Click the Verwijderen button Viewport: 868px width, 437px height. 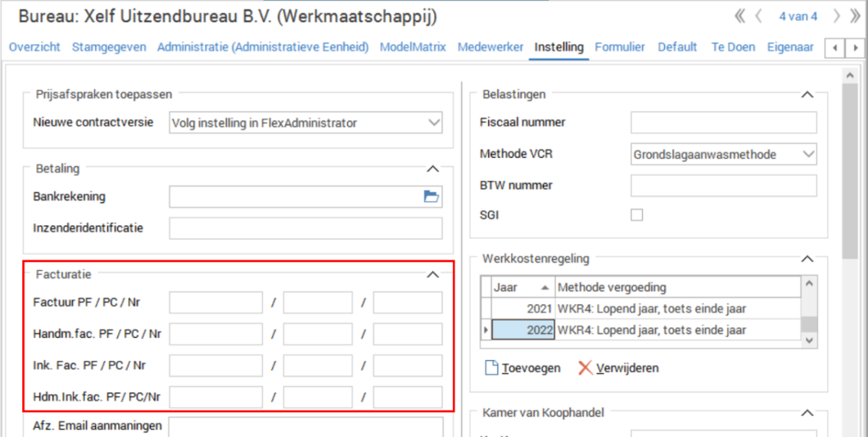(x=618, y=368)
